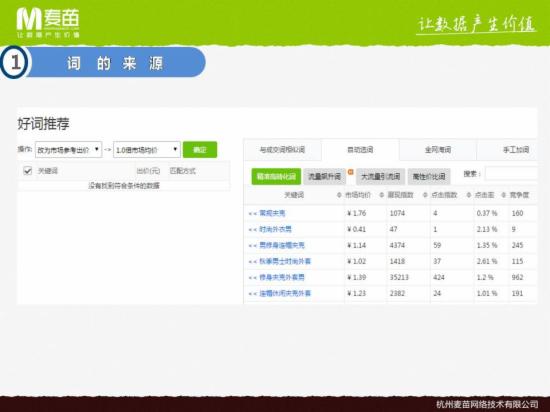Click the keyword link on the 35213 impressions row
The height and width of the screenshot is (412, 550).
coord(282,277)
